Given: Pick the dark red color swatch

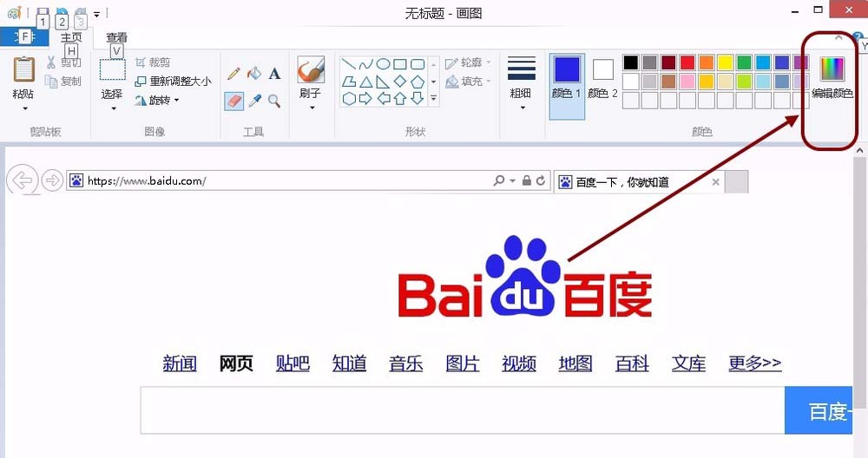Looking at the screenshot, I should point(668,62).
